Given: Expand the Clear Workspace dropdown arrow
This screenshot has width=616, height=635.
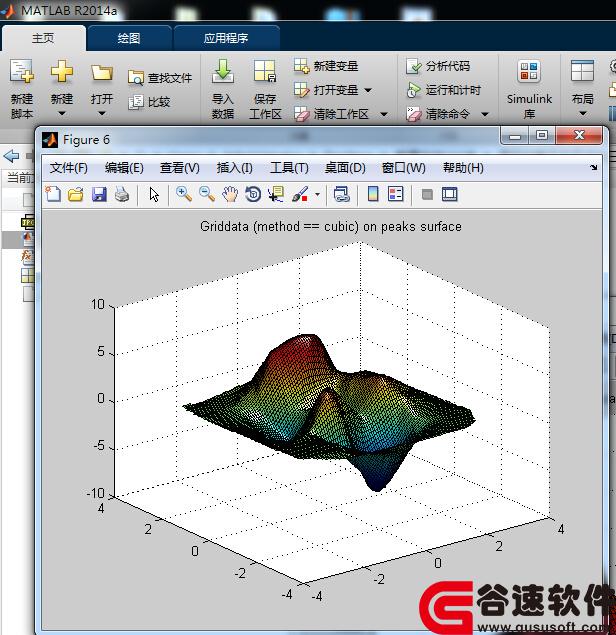Looking at the screenshot, I should 384,114.
